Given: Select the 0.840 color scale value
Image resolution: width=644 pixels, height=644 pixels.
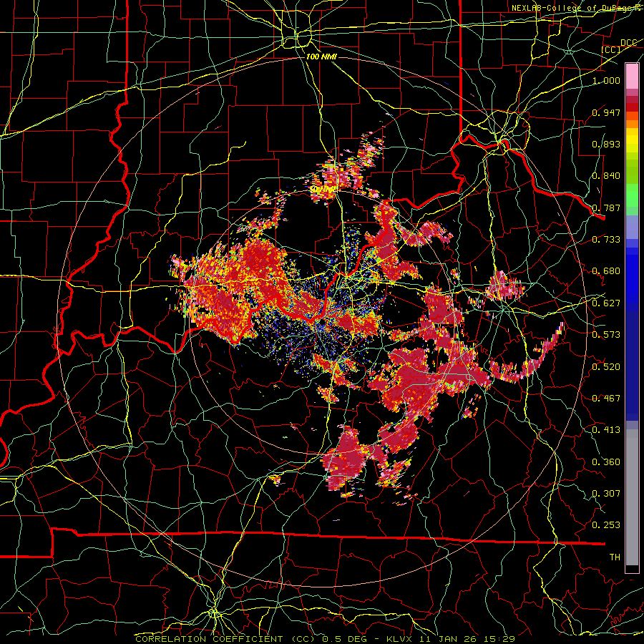Looking at the screenshot, I should click(606, 176).
